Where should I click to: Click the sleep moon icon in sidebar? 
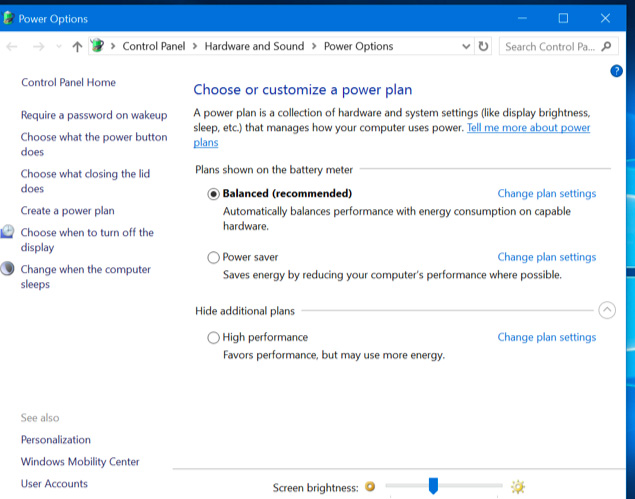tap(7, 269)
